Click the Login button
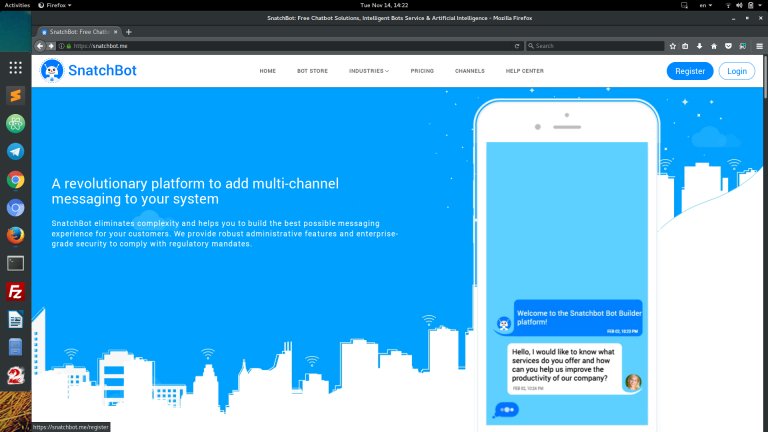Viewport: 768px width, 432px height. (737, 71)
